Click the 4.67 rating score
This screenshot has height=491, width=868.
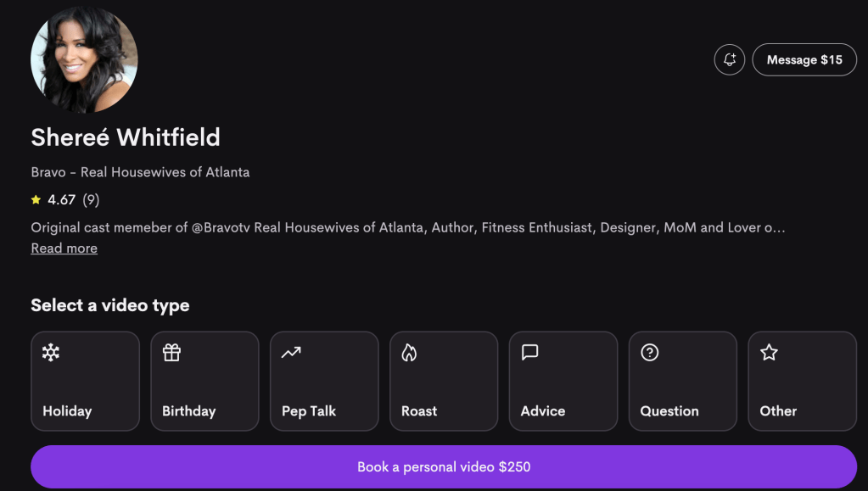61,200
